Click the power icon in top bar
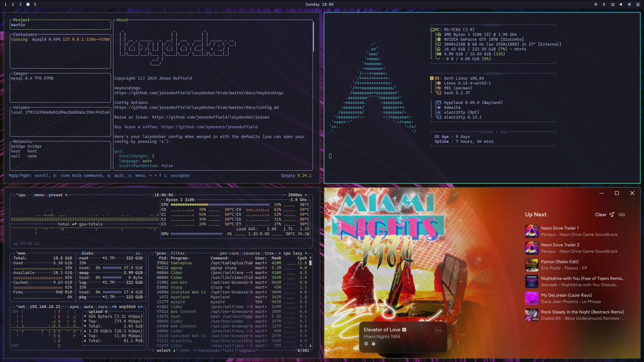The height and width of the screenshot is (362, 644). coord(638,4)
